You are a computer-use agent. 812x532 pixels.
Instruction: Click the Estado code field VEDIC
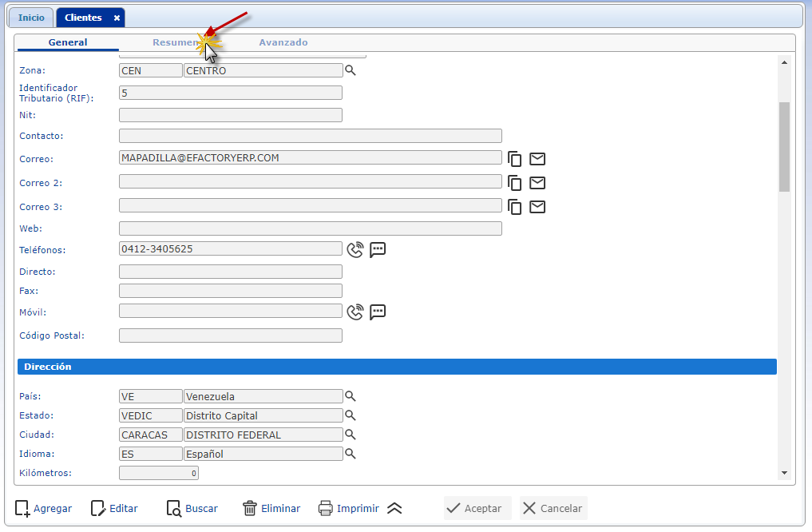pyautogui.click(x=151, y=415)
